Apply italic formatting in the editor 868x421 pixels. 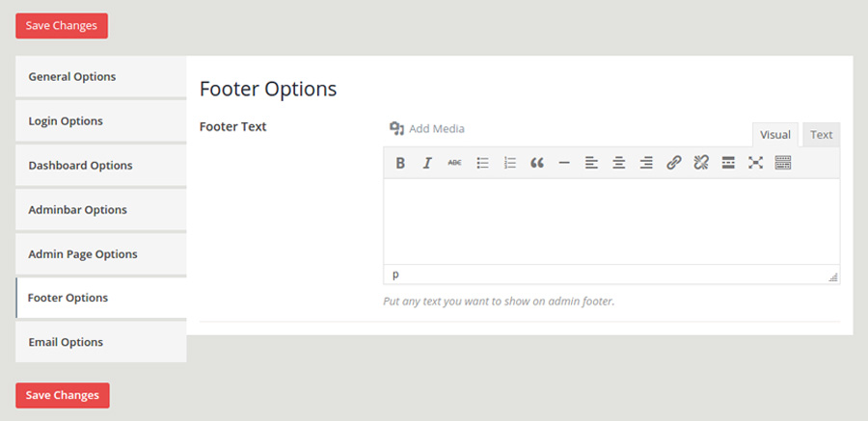tap(427, 163)
